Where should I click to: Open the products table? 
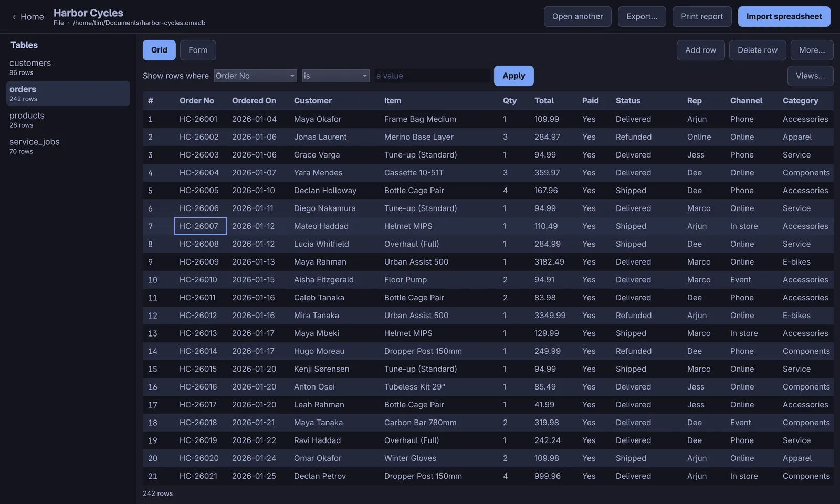68,120
